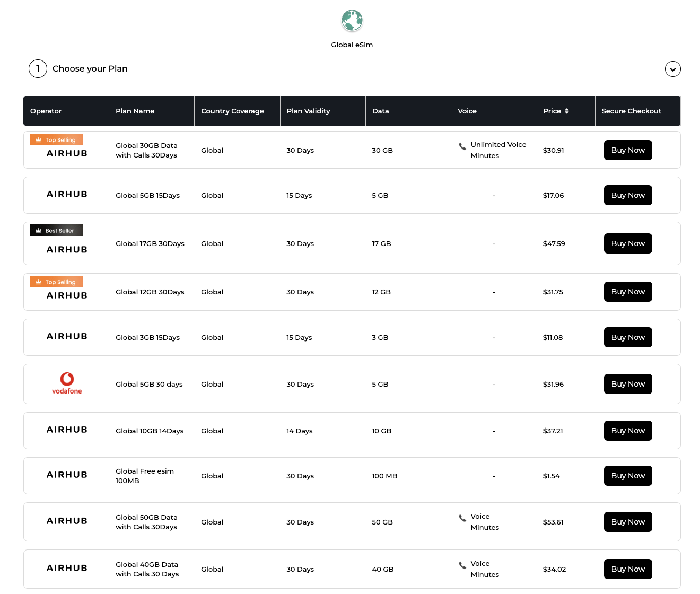Screen dimensions: 700x594
Task: Click phone icon beside Unlimited Voice Minutes
Action: point(462,146)
